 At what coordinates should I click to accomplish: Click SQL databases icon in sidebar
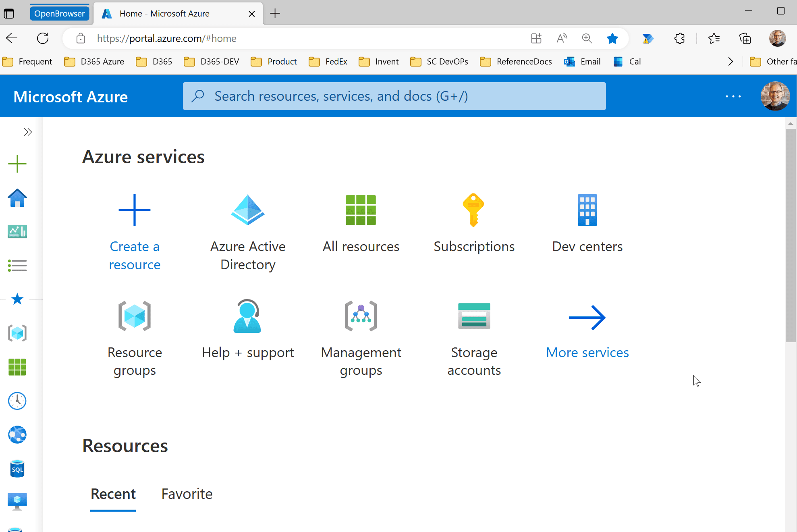(17, 469)
